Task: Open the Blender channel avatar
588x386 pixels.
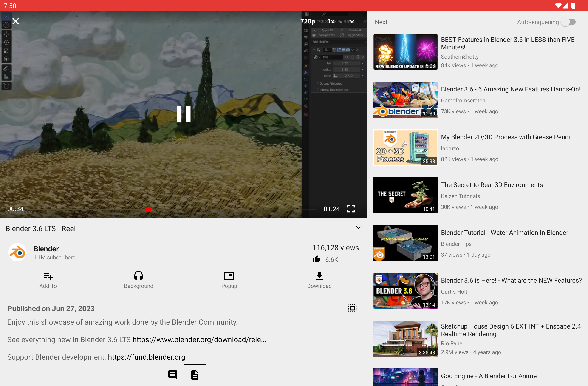Action: point(17,252)
